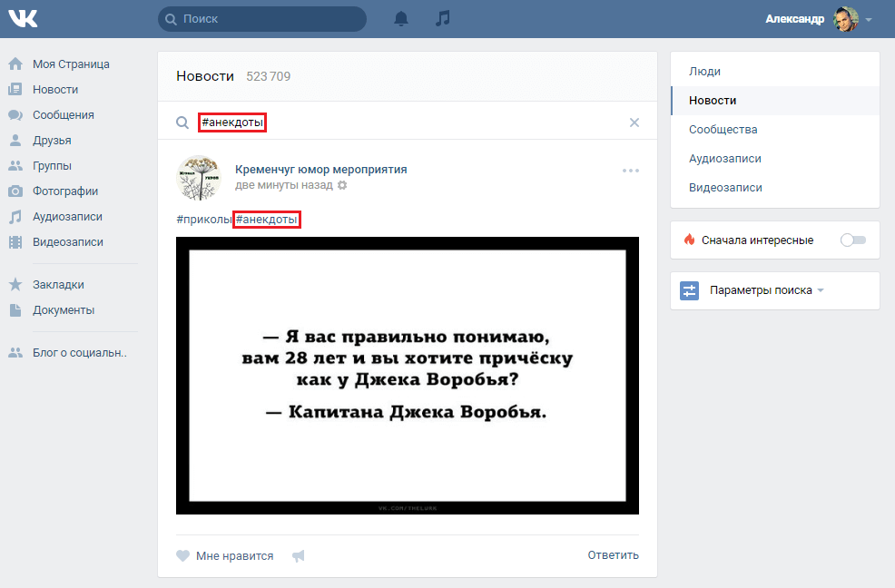The image size is (895, 588).
Task: Go to Закладки in sidebar
Action: [58, 285]
